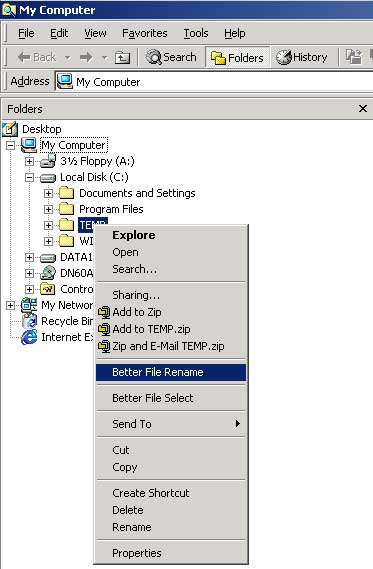The height and width of the screenshot is (569, 373).
Task: Expand the TEMP folder node
Action: [48, 225]
